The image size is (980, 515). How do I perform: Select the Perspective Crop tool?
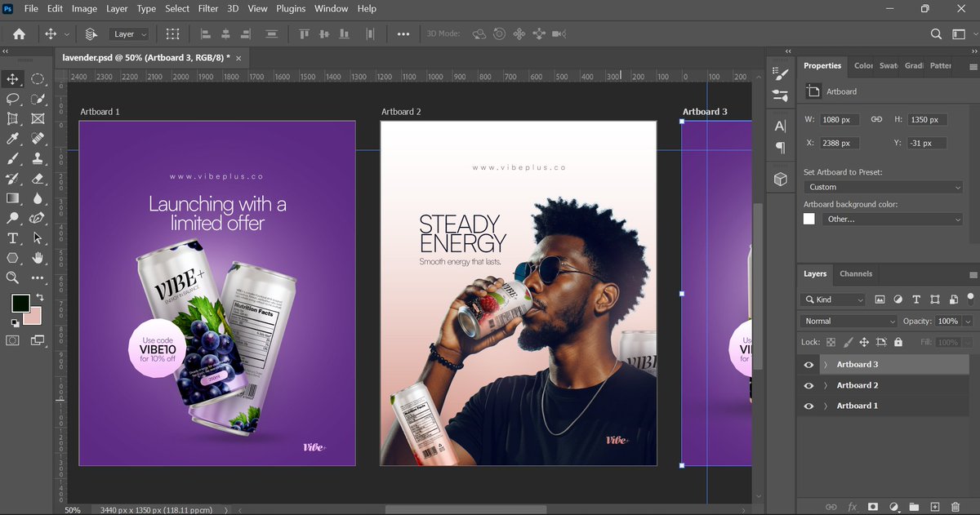tap(13, 119)
